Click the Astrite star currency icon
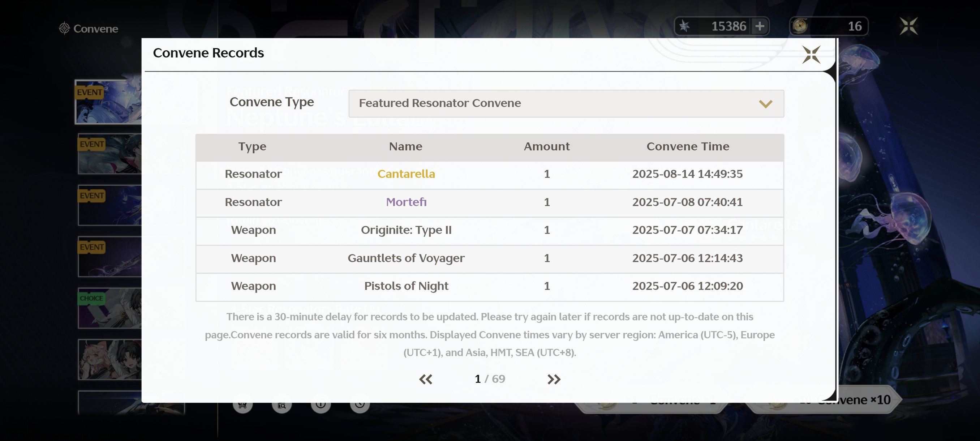The height and width of the screenshot is (441, 980). point(684,26)
